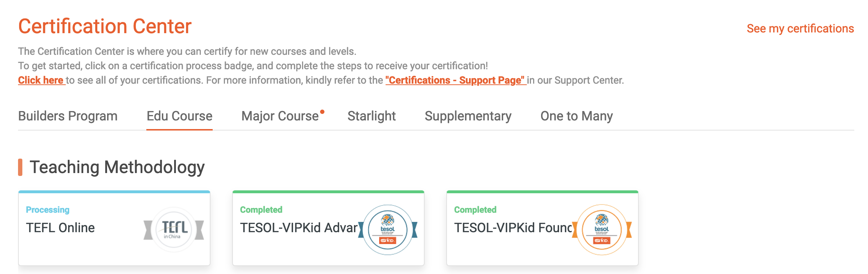The height and width of the screenshot is (274, 868).
Task: Follow the 'Click here' certifications link
Action: [41, 80]
